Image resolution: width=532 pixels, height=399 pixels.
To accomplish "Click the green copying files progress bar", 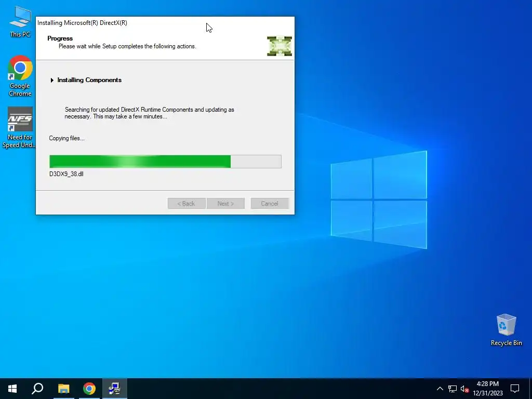I will tap(165, 162).
